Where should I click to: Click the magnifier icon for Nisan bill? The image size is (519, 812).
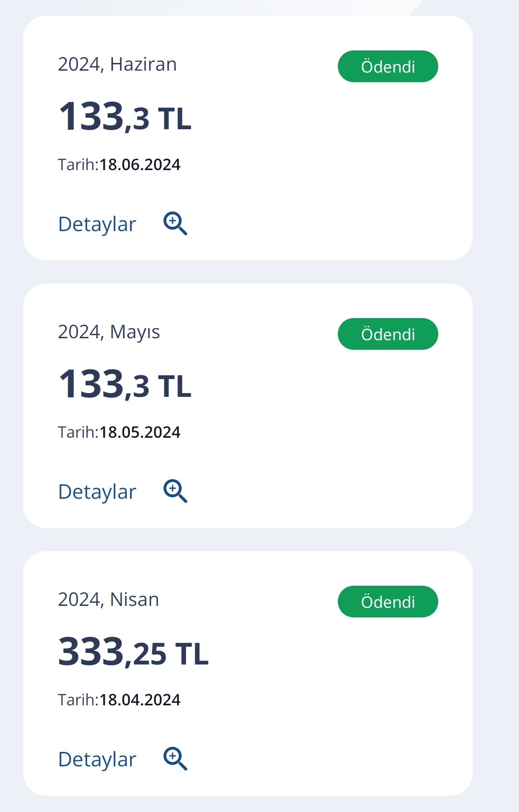[x=175, y=759]
